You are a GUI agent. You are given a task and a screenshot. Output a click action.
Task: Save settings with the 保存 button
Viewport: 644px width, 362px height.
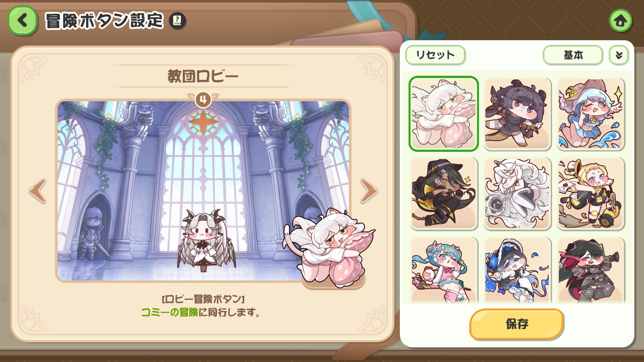pos(517,324)
